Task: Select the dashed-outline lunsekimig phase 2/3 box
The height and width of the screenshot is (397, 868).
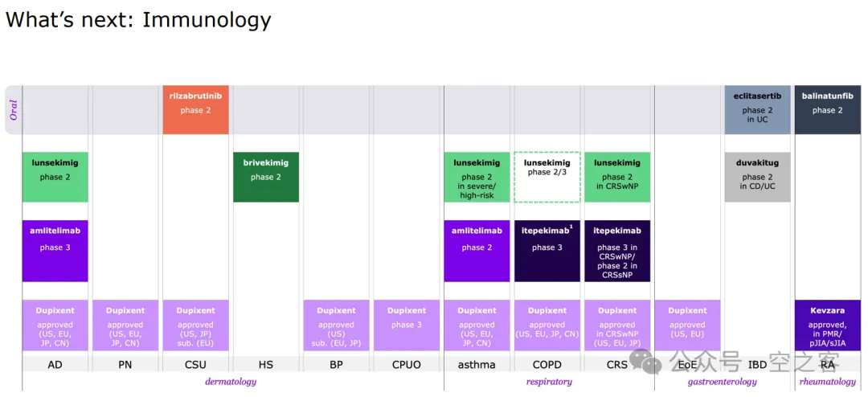Action: (547, 177)
